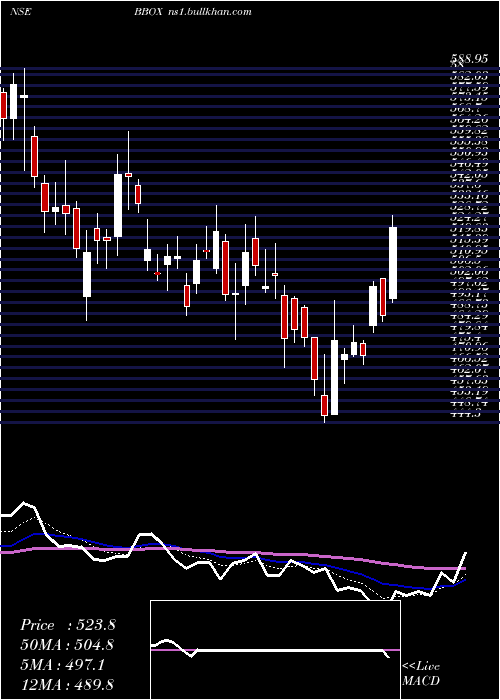500x700 pixels.
Task: Click the MACD inset chart box
Action: (x=275, y=650)
